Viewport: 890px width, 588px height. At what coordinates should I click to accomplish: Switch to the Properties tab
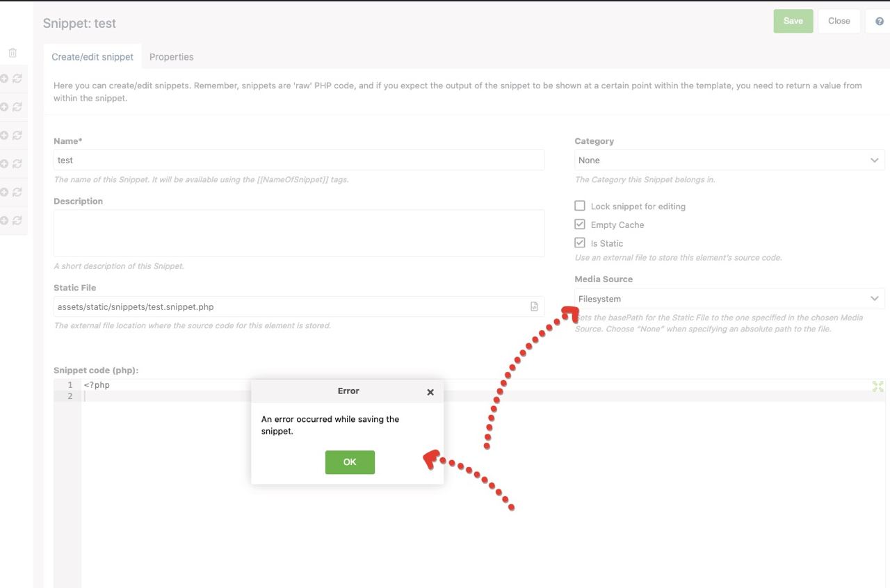point(171,56)
